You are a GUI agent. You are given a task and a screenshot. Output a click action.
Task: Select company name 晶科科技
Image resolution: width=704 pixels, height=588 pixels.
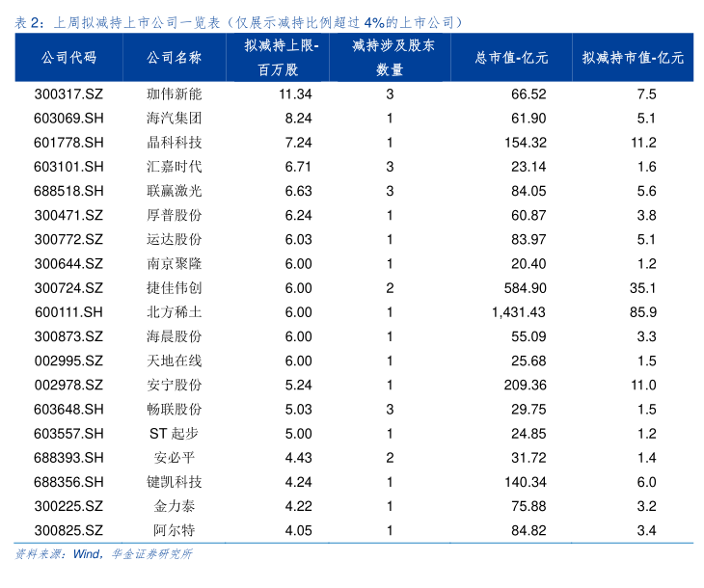coord(175,143)
